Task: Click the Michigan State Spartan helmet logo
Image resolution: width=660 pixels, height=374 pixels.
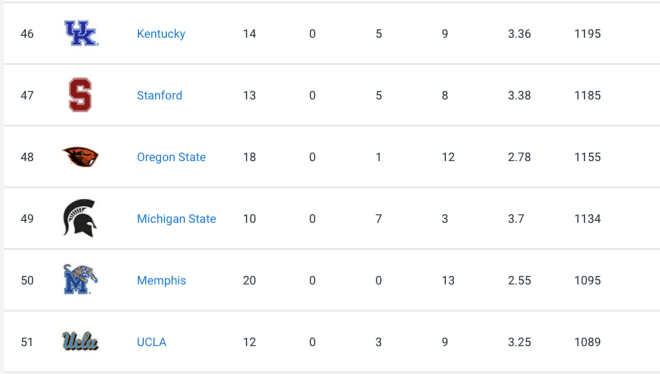Action: click(x=80, y=218)
